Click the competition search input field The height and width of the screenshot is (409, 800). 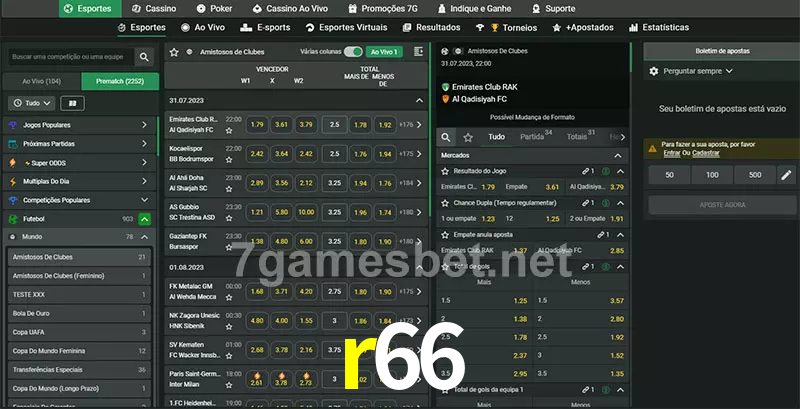tap(68, 58)
